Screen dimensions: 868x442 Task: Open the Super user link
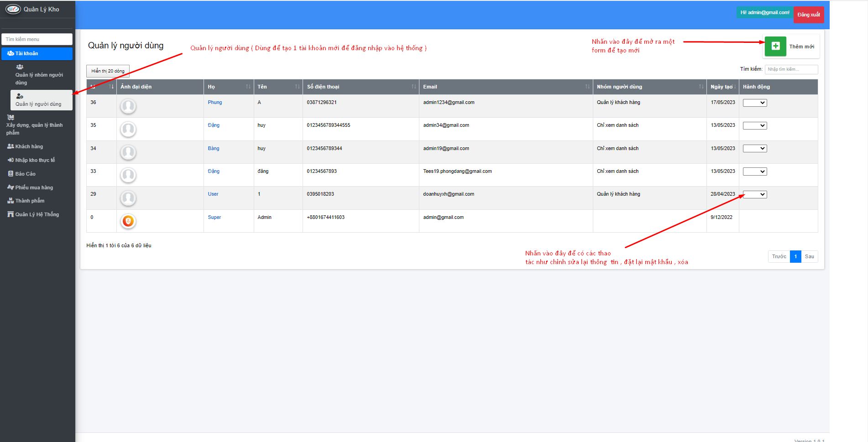coord(214,217)
